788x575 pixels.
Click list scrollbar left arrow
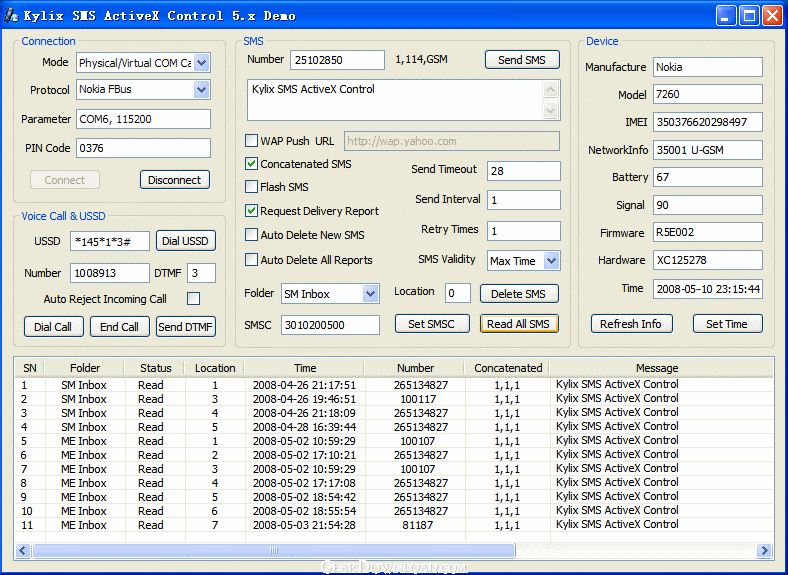[x=23, y=550]
